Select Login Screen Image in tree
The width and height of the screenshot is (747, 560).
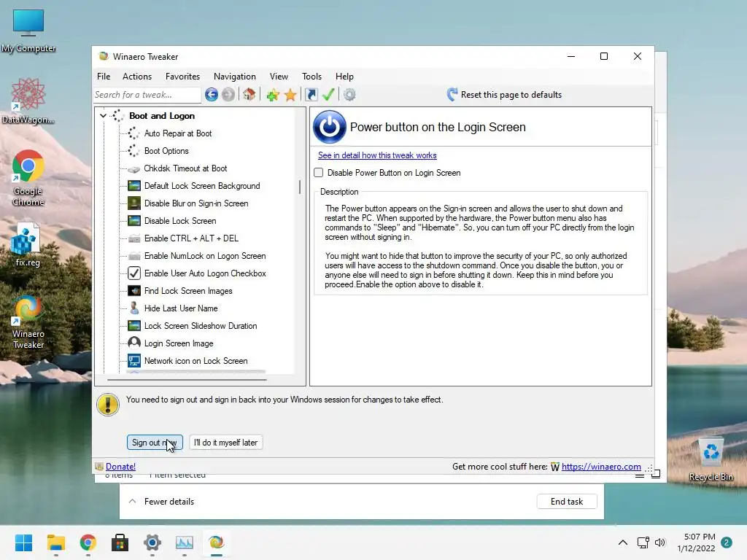[x=179, y=343]
